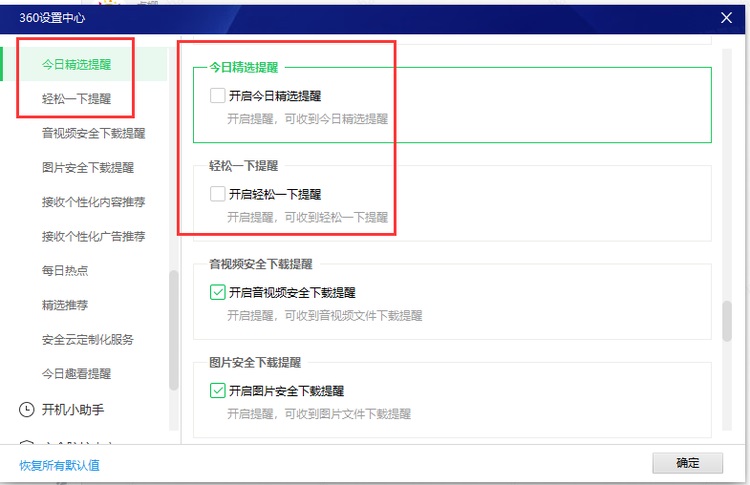Select 今日精选提醒 in the sidebar

click(x=76, y=65)
